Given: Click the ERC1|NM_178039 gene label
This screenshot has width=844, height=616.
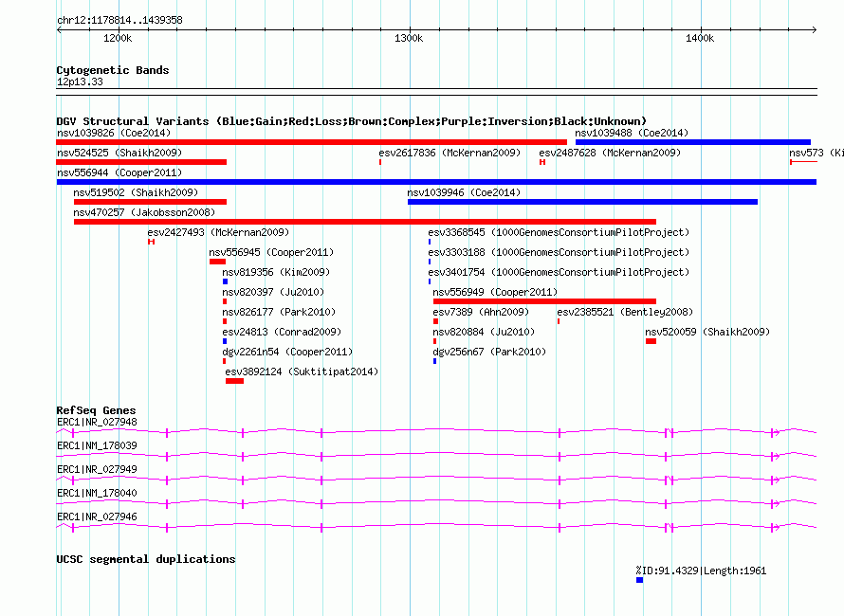Looking at the screenshot, I should 97,446.
